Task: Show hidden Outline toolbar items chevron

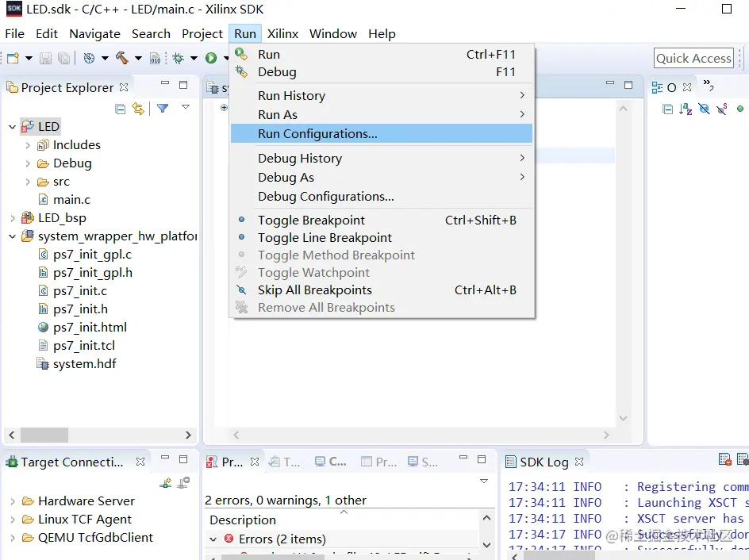Action: point(709,85)
